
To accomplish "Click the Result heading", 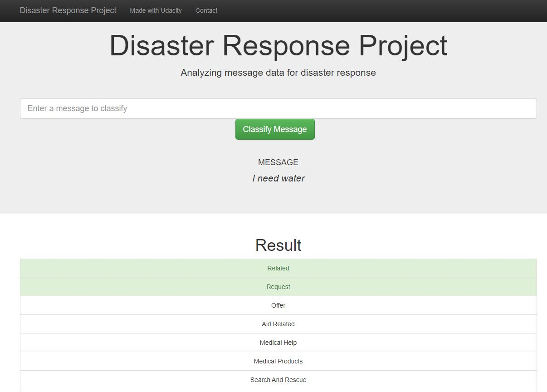I will pos(278,245).
